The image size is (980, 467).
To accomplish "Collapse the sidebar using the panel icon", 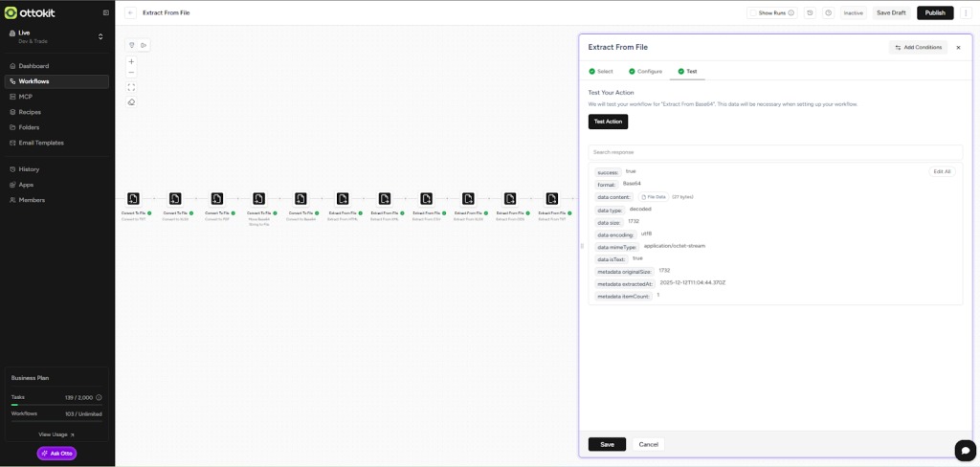I will (x=105, y=12).
